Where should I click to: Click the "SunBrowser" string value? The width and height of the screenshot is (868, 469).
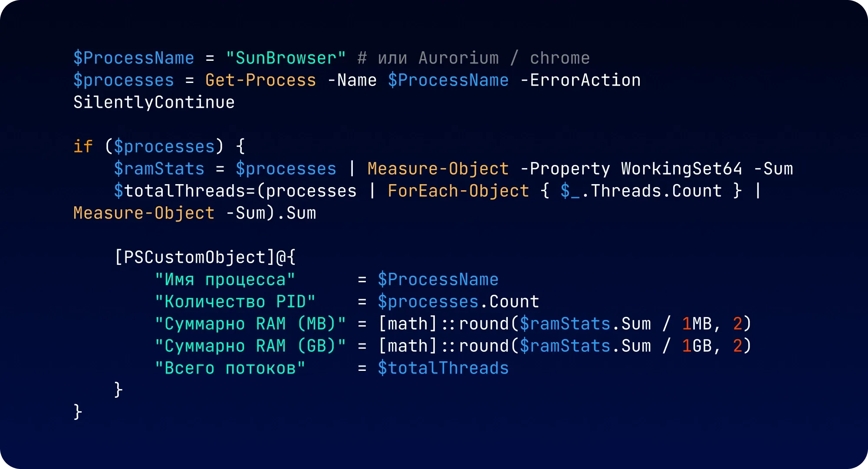coord(286,58)
